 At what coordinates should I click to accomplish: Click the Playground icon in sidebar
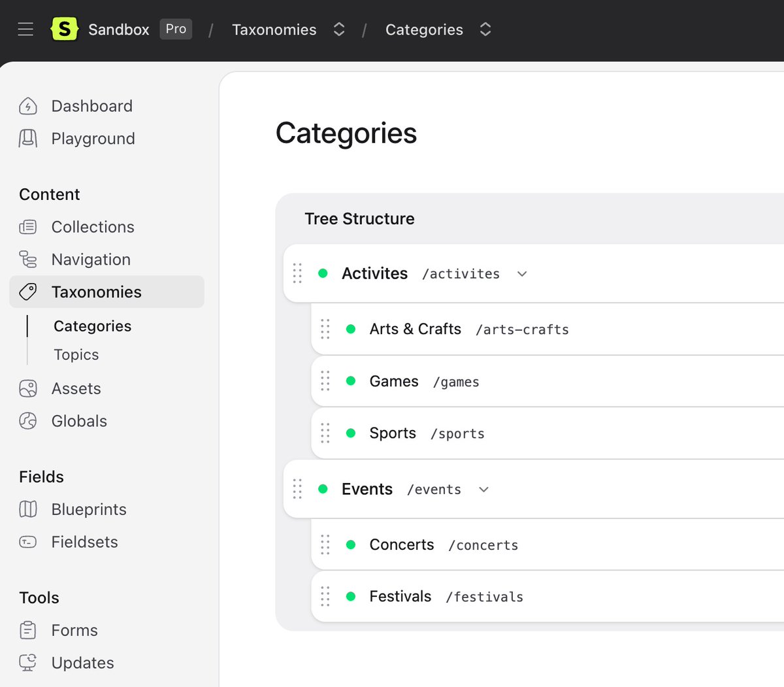pos(28,139)
